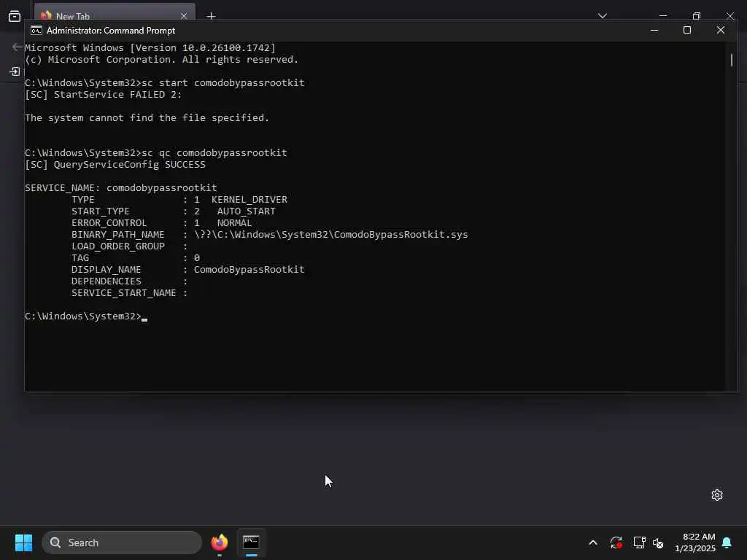
Task: Restore down the Firefox window
Action: click(x=697, y=16)
